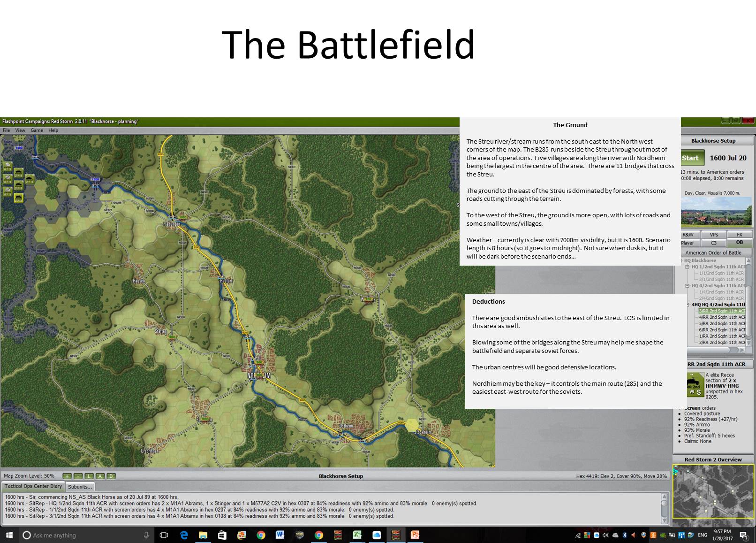
Task: Open the cloud icon app in the taskbar
Action: coord(376,535)
